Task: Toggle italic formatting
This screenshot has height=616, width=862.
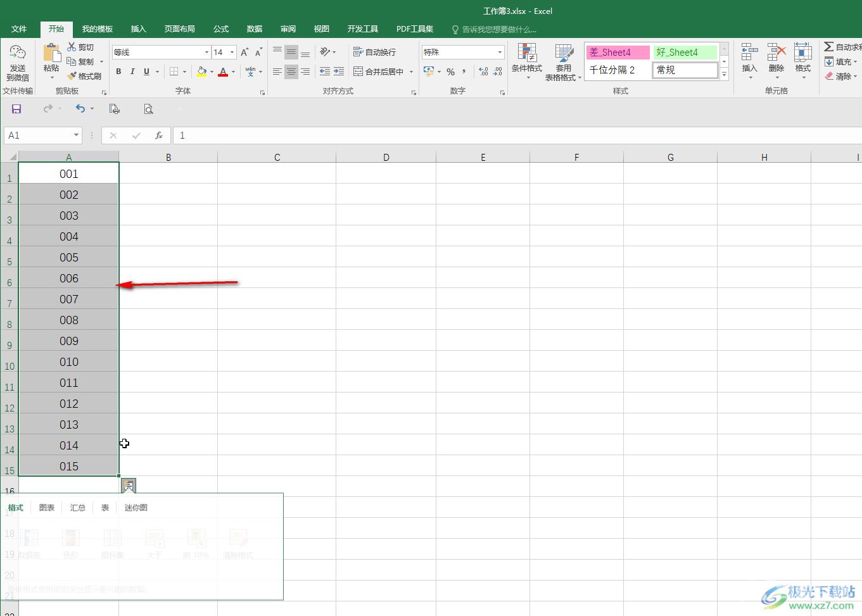Action: click(132, 72)
